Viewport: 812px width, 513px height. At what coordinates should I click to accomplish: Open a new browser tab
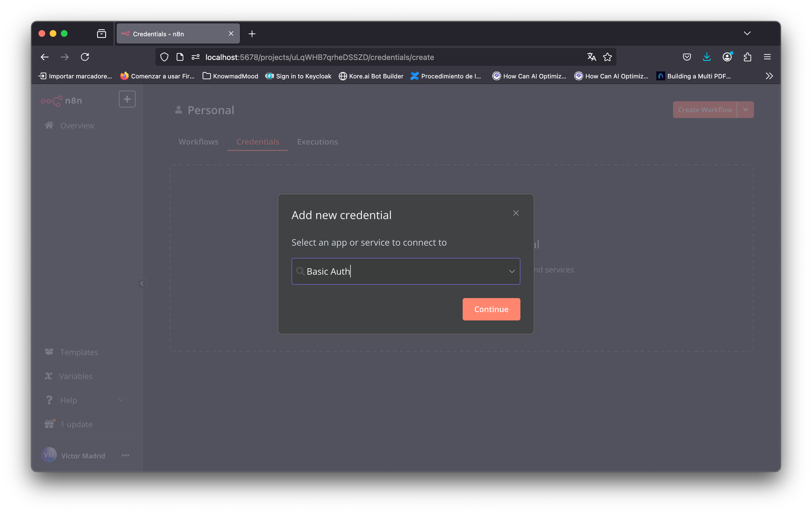(x=252, y=34)
